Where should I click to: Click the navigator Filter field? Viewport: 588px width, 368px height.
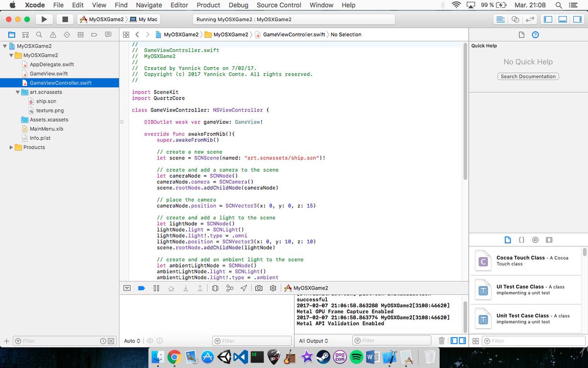pos(64,341)
